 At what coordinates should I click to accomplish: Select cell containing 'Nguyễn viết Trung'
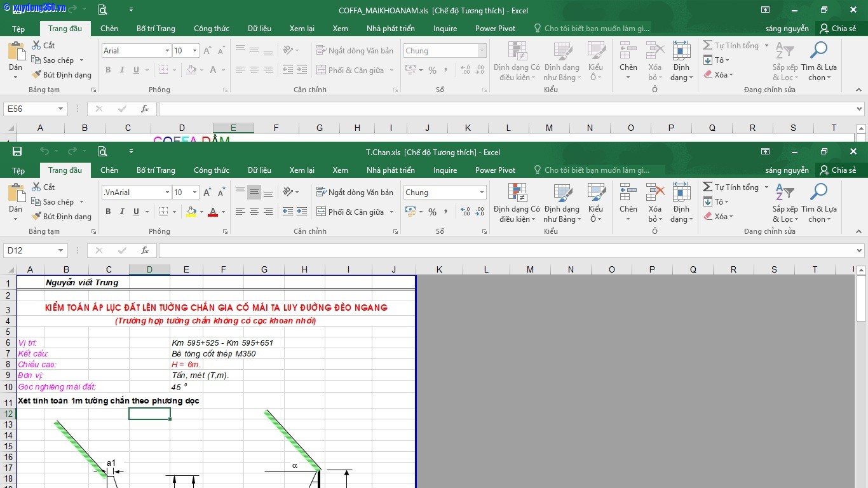[81, 283]
